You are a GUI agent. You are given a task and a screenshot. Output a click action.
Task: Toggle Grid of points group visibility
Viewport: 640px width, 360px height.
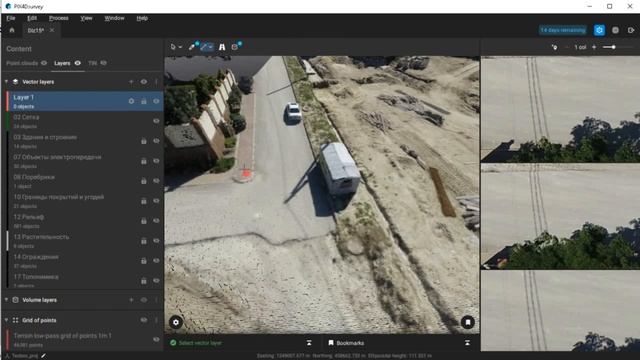click(144, 320)
